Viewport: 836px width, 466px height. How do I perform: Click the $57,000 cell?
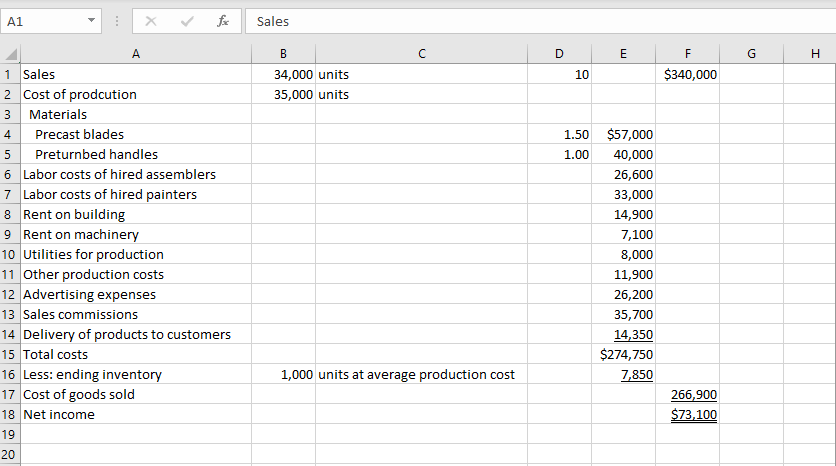(x=623, y=134)
